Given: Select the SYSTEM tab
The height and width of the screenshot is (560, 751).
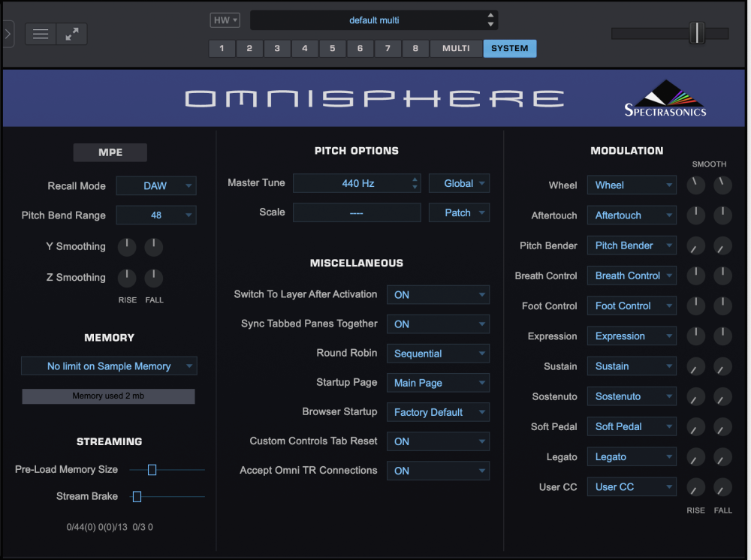Looking at the screenshot, I should pyautogui.click(x=510, y=48).
